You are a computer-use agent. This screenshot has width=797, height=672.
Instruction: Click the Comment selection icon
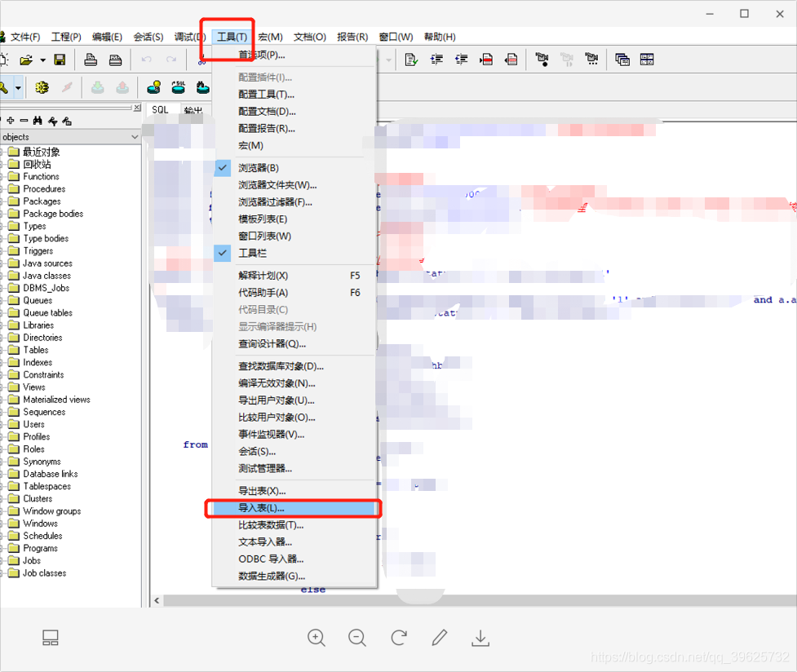(x=486, y=60)
